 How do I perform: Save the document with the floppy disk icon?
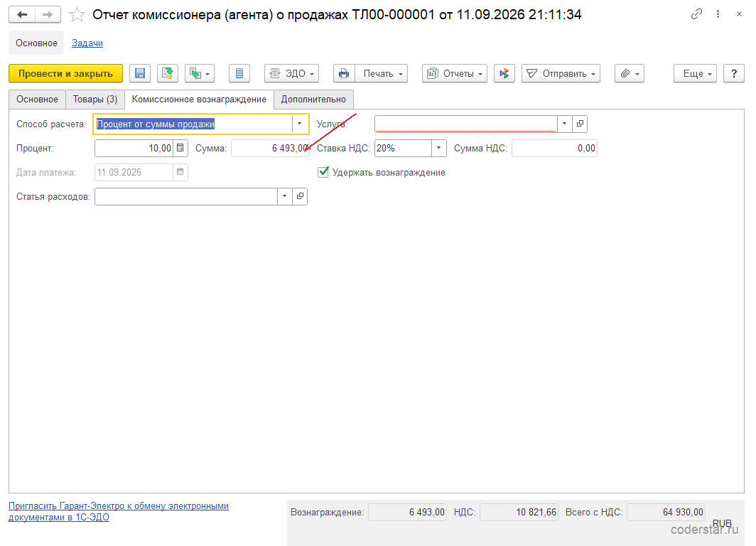pyautogui.click(x=140, y=73)
